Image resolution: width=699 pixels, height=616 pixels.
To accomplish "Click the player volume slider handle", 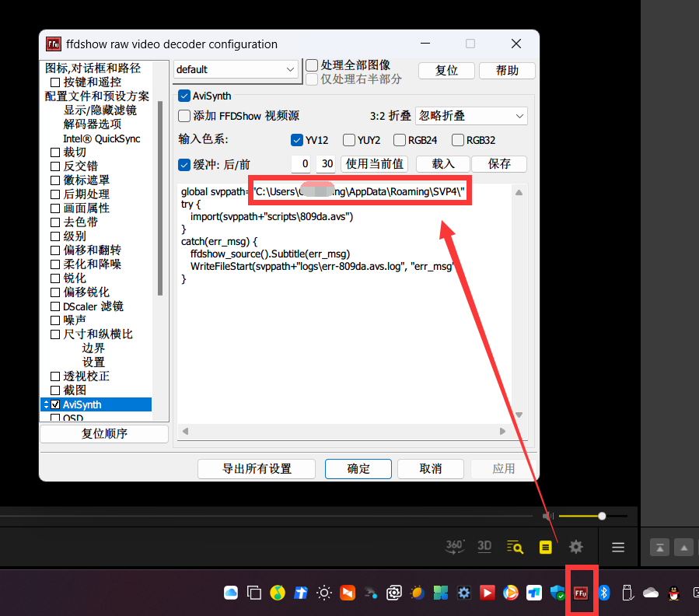I will [602, 516].
